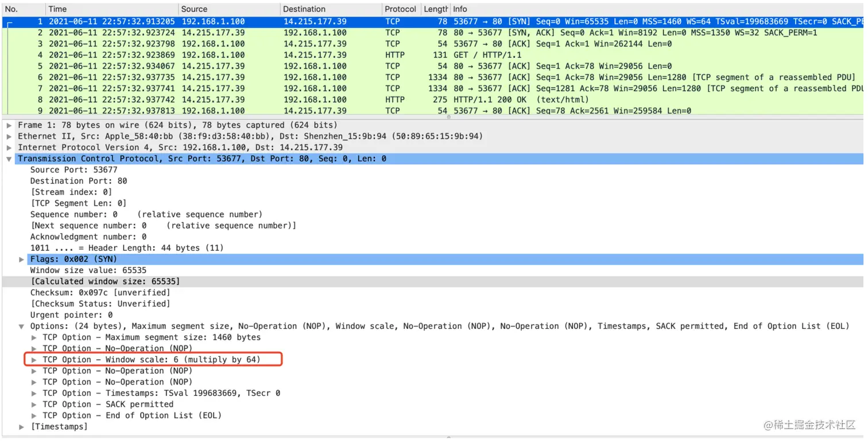This screenshot has height=443, width=868.
Task: Expand the Frame 1 details row
Action: (x=9, y=125)
